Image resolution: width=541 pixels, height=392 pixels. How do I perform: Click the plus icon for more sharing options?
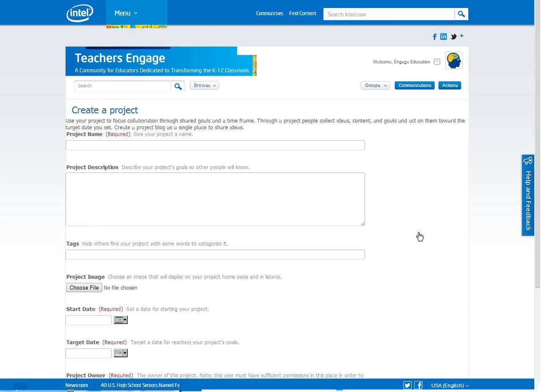462,36
